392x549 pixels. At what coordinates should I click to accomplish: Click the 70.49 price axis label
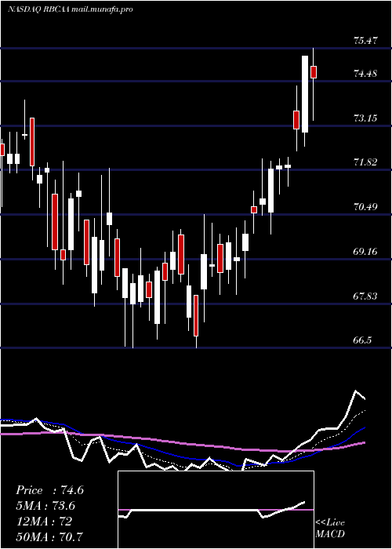pyautogui.click(x=365, y=207)
